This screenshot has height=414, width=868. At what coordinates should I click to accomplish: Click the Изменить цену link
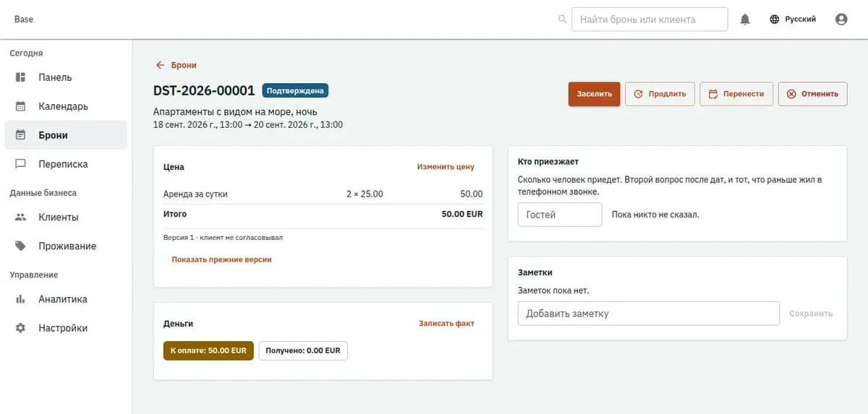[446, 167]
